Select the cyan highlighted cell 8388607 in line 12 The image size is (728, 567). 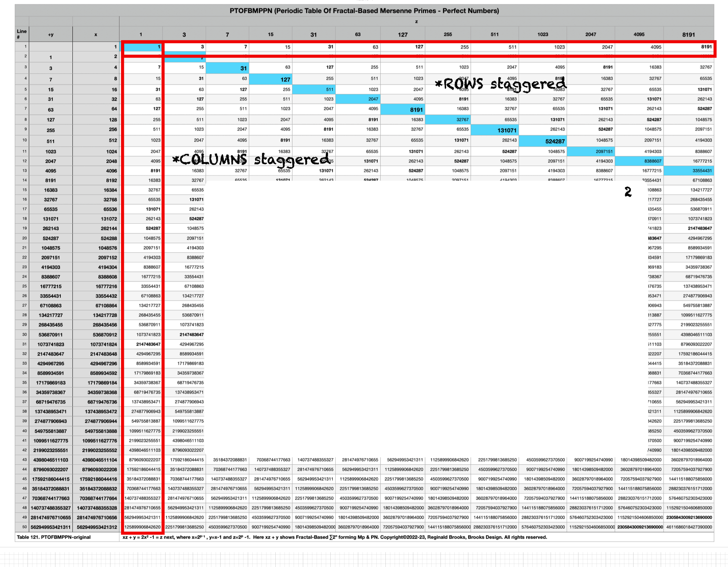[639, 161]
